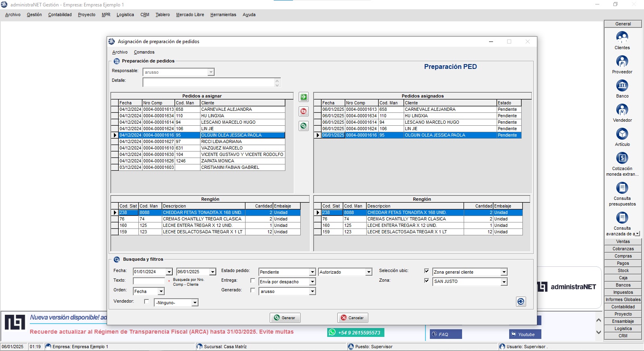Enable Generado filter checkbox
Screen dimensions: 644x351
click(253, 290)
